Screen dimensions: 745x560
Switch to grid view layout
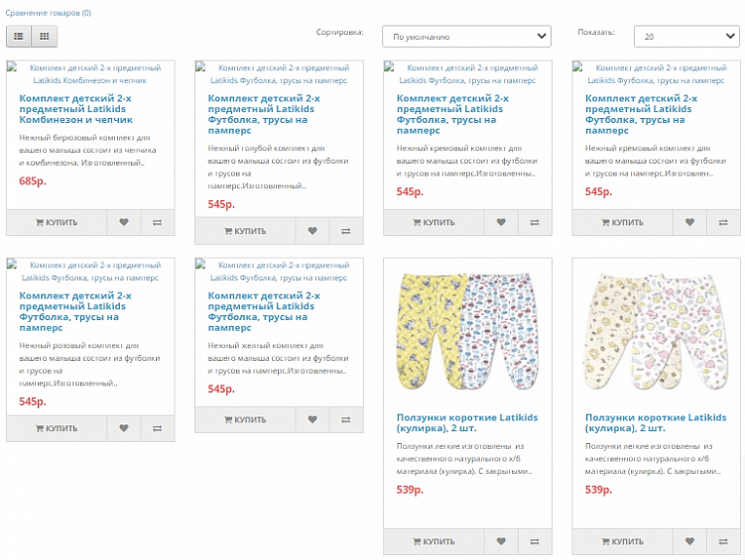pos(44,36)
